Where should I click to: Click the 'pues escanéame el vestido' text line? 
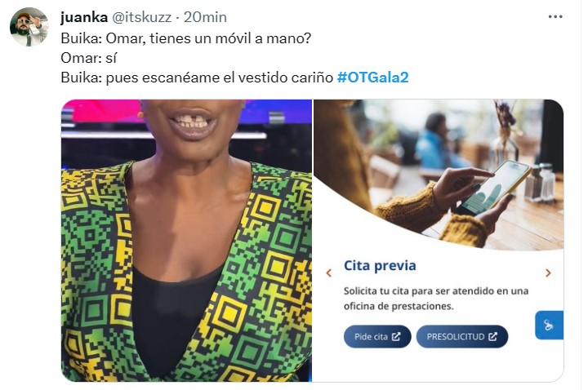click(197, 78)
